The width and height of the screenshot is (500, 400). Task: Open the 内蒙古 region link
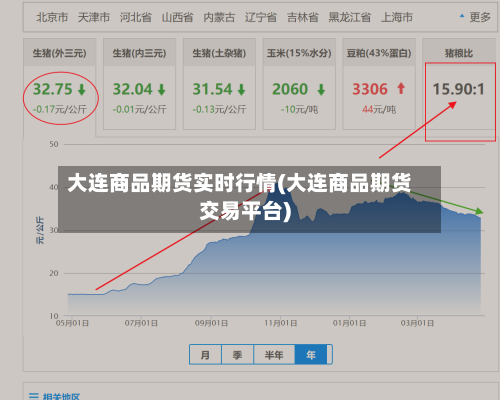[x=219, y=17]
